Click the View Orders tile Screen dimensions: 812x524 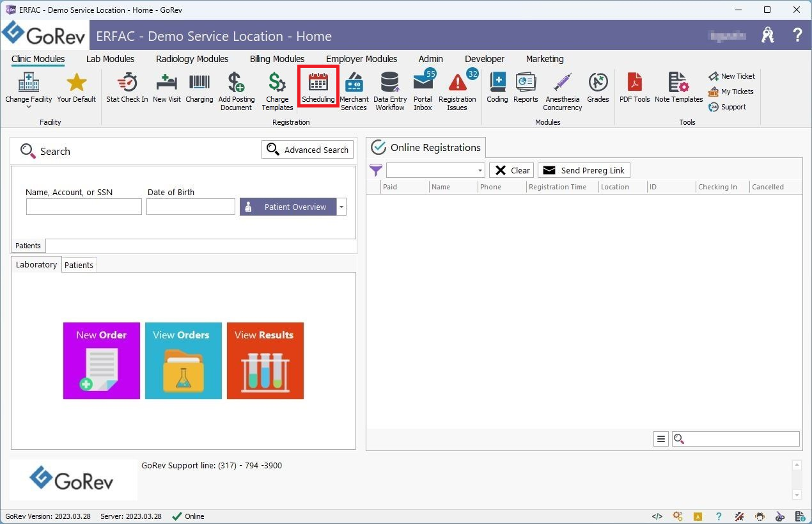click(x=183, y=361)
